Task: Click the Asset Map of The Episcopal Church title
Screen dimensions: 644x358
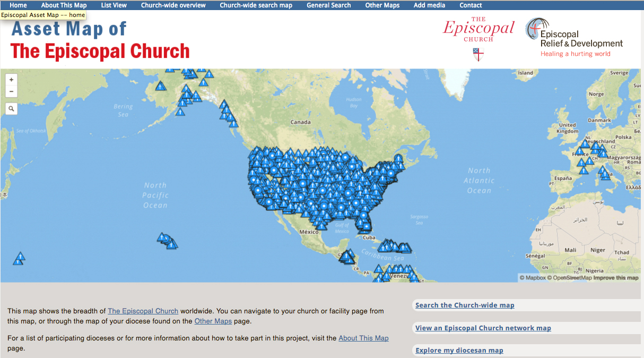Action: tap(100, 40)
